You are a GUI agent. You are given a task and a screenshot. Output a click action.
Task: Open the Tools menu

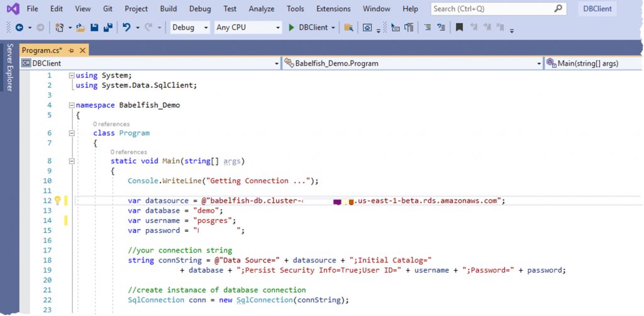(x=296, y=9)
